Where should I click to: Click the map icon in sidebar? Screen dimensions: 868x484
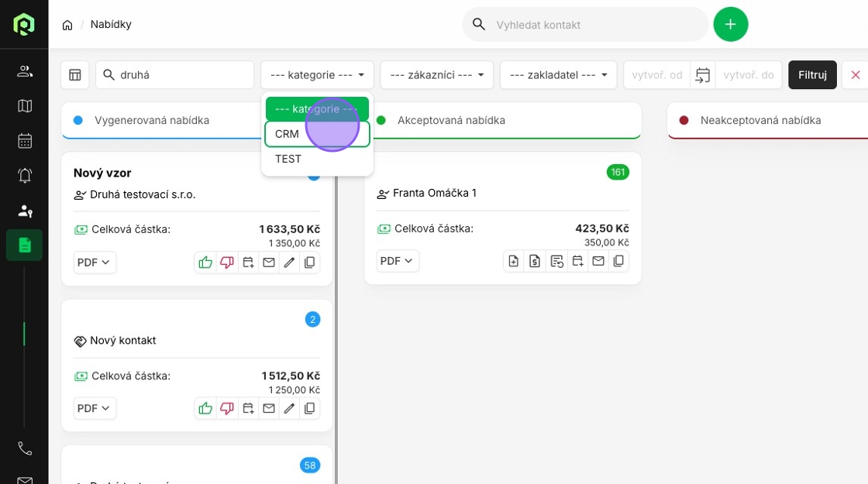(x=25, y=106)
